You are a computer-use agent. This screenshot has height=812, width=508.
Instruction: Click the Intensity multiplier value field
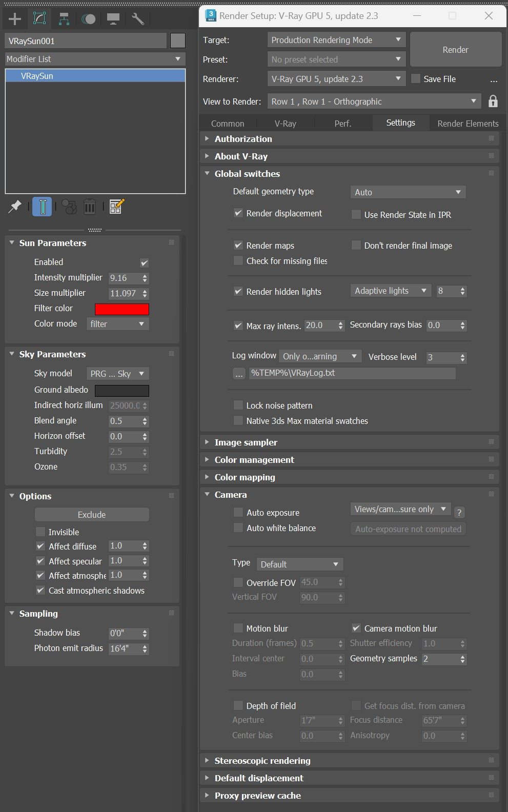click(125, 278)
